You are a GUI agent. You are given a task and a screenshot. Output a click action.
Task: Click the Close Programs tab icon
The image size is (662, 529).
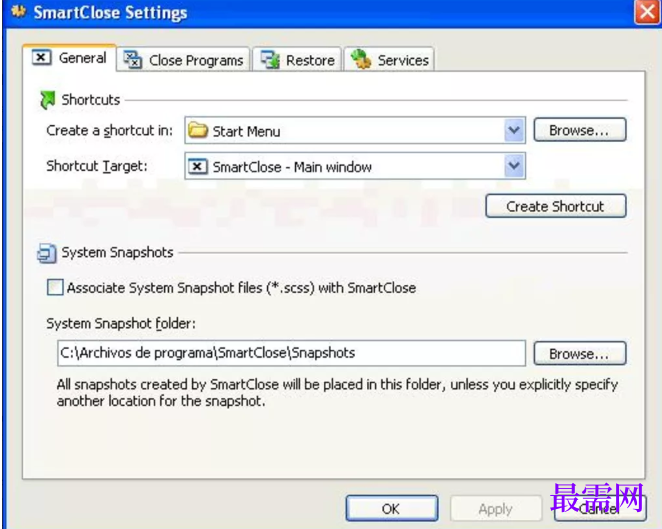[133, 60]
